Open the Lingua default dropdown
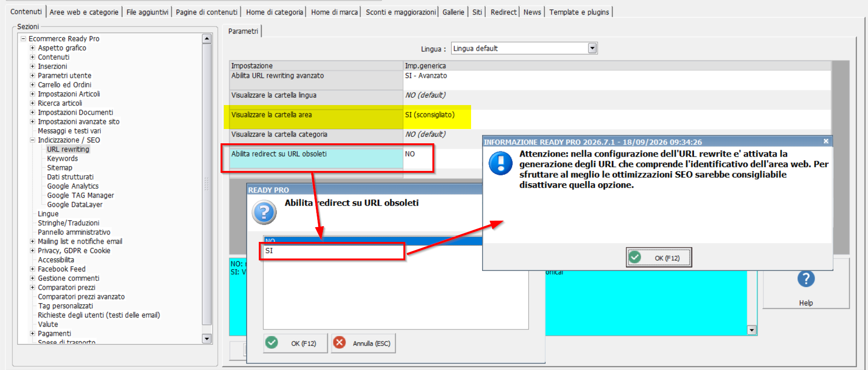 point(593,48)
